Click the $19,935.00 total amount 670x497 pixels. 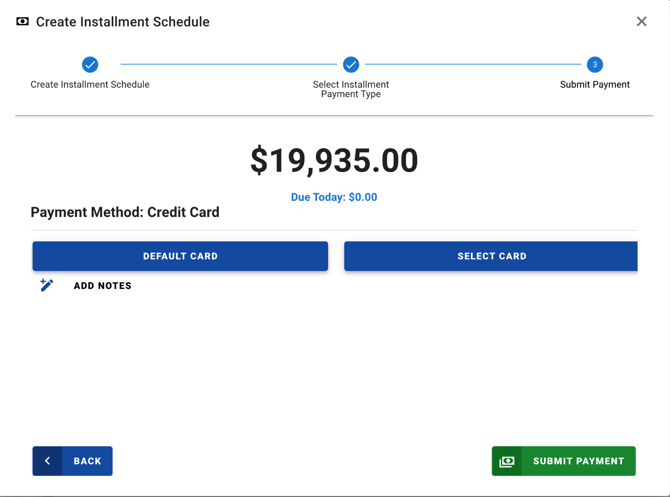pyautogui.click(x=334, y=160)
